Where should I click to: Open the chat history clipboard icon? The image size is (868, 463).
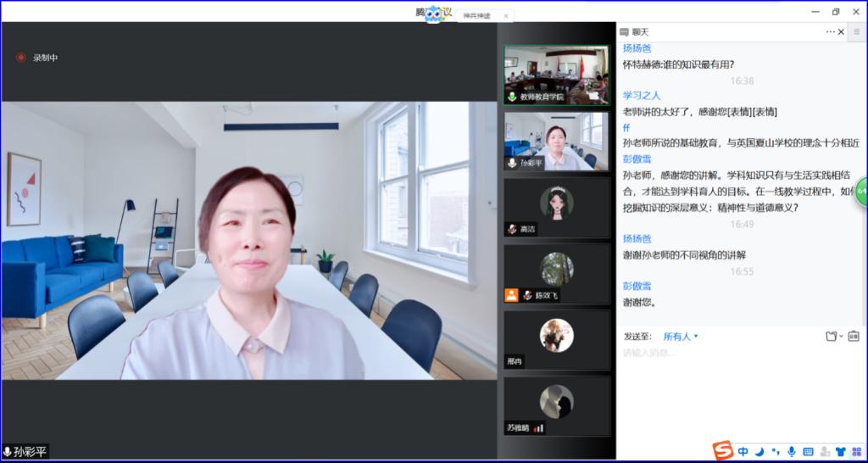point(854,337)
